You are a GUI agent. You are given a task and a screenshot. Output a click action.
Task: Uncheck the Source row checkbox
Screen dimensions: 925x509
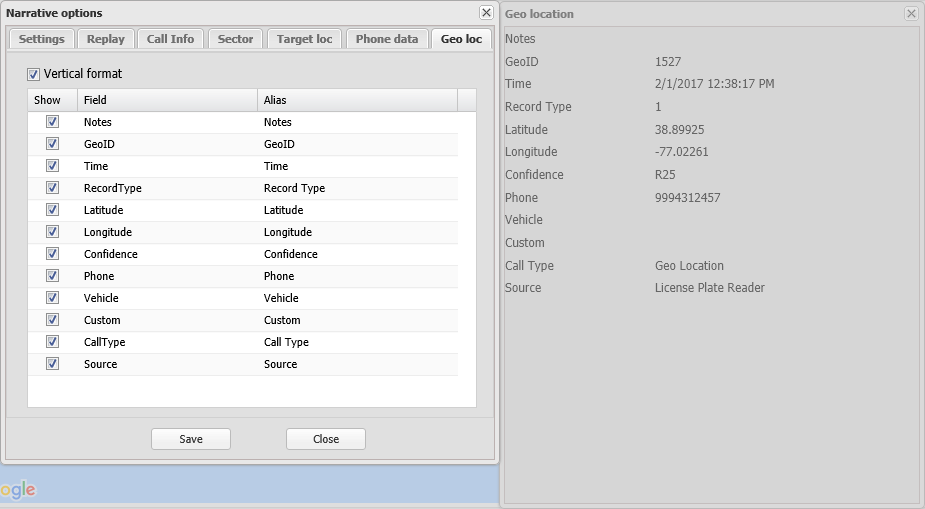(x=53, y=364)
